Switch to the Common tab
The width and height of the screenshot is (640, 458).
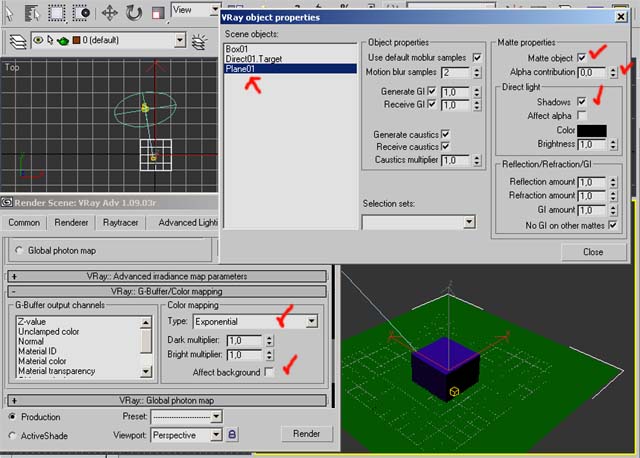coord(24,222)
